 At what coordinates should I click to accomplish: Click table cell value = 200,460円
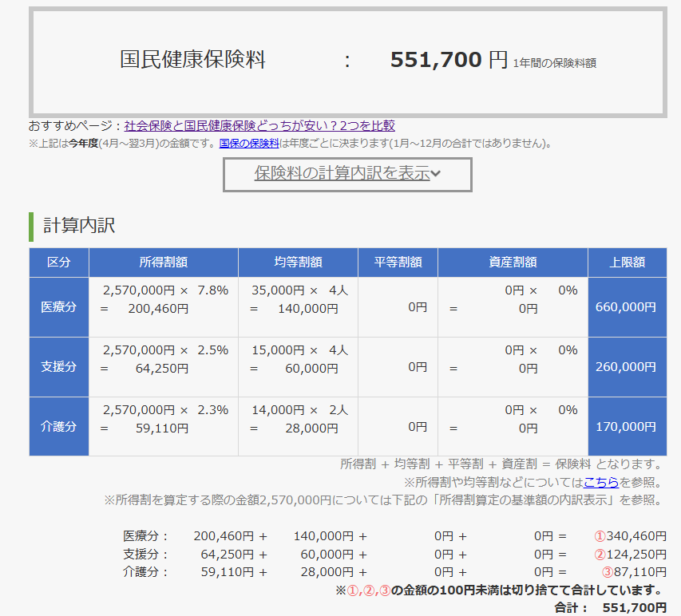(x=145, y=309)
